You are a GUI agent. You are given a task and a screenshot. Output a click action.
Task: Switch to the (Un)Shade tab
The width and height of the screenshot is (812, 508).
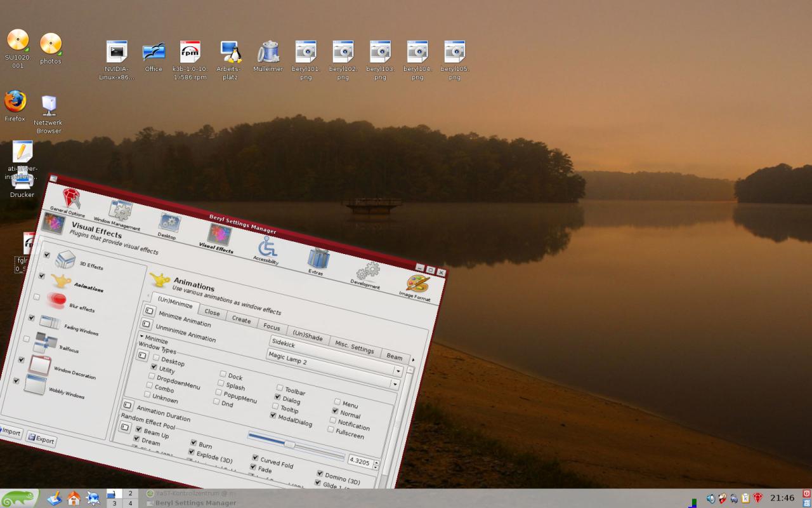(x=308, y=336)
